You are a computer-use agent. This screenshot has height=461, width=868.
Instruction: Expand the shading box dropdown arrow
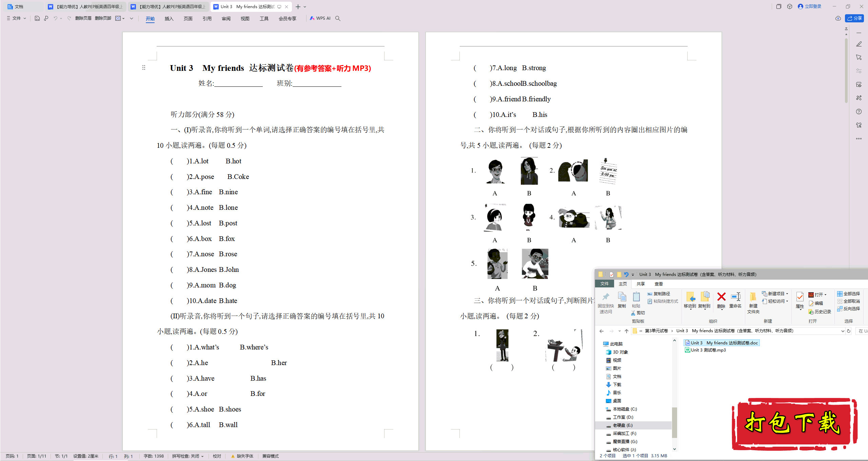(124, 18)
